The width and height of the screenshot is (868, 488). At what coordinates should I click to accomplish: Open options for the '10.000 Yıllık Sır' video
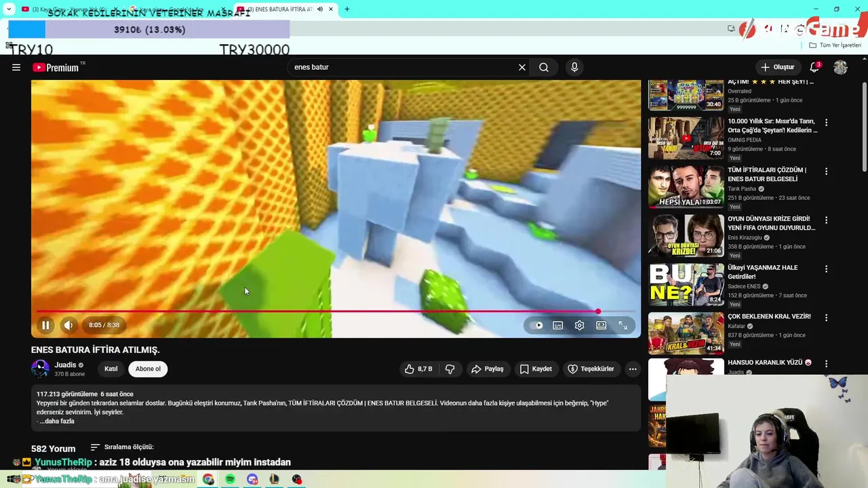click(826, 123)
